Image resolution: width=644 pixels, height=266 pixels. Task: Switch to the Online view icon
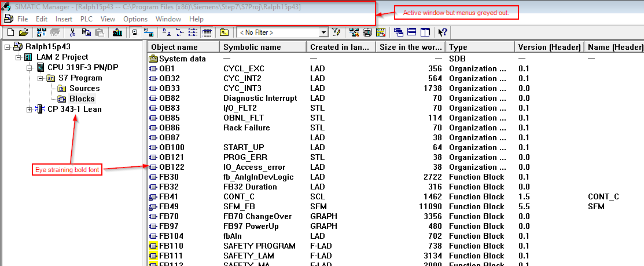[x=148, y=32]
